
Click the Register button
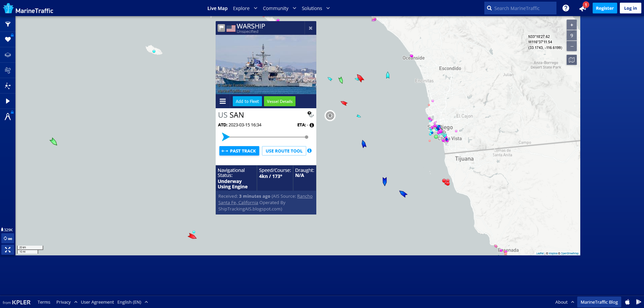pyautogui.click(x=604, y=8)
